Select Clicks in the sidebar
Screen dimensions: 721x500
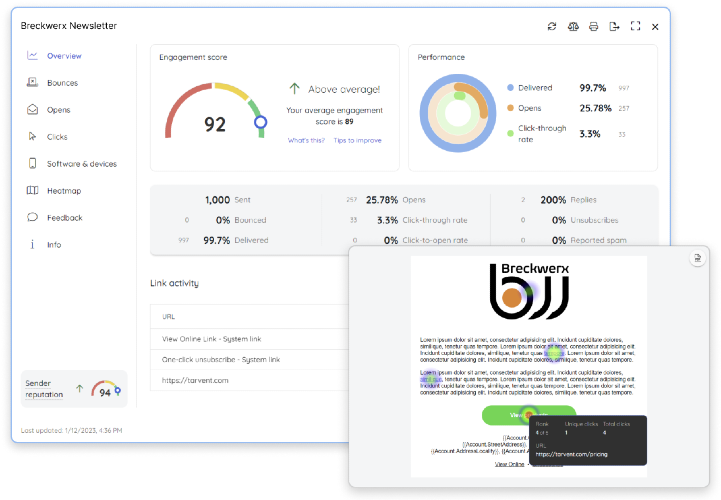[57, 137]
